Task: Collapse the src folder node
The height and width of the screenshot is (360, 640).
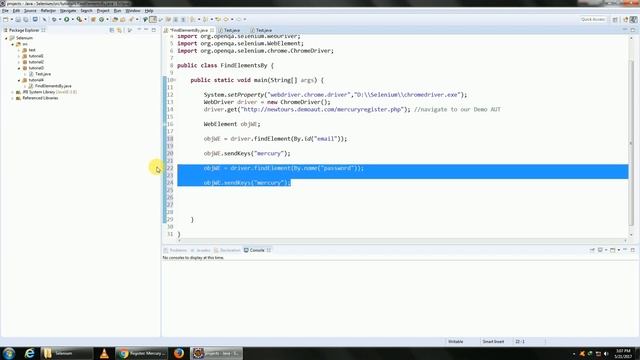Action: coord(13,44)
